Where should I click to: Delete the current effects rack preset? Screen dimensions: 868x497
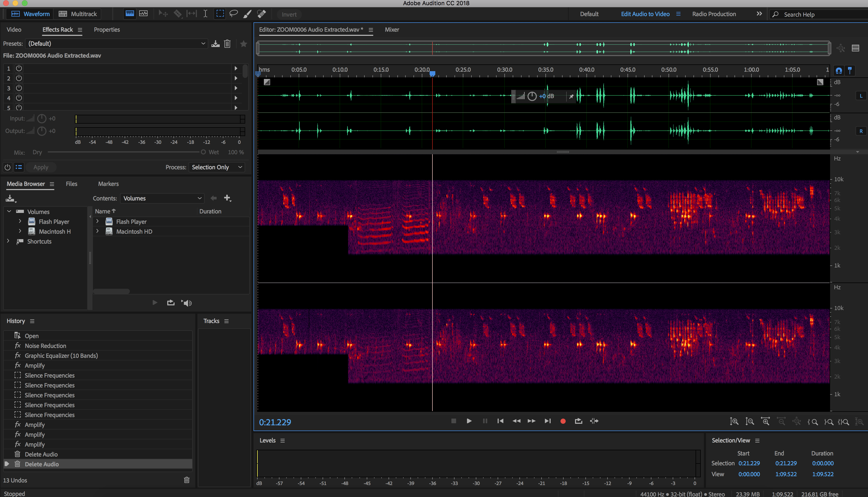pyautogui.click(x=227, y=44)
